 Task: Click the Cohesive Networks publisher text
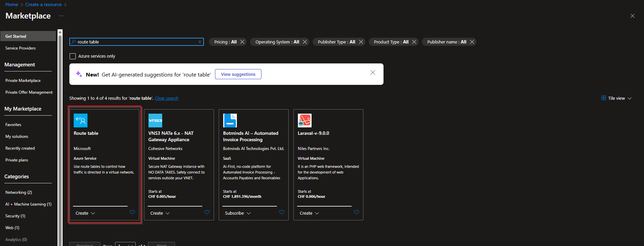pos(165,149)
